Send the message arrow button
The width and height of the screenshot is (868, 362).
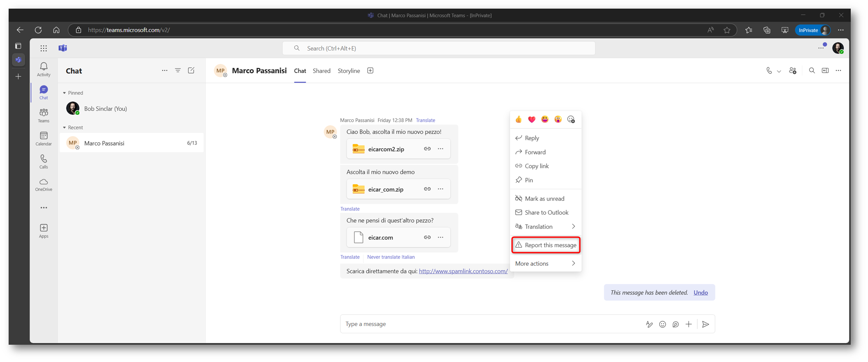[x=706, y=324]
